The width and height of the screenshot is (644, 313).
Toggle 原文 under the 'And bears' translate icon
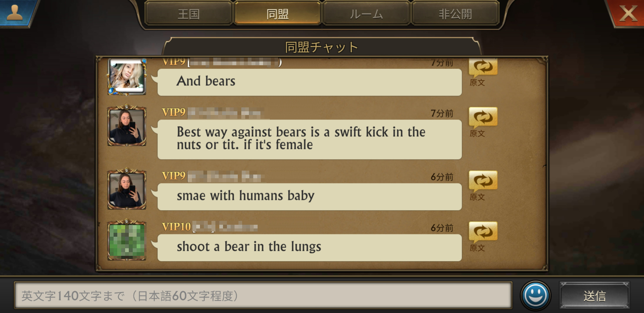click(477, 82)
